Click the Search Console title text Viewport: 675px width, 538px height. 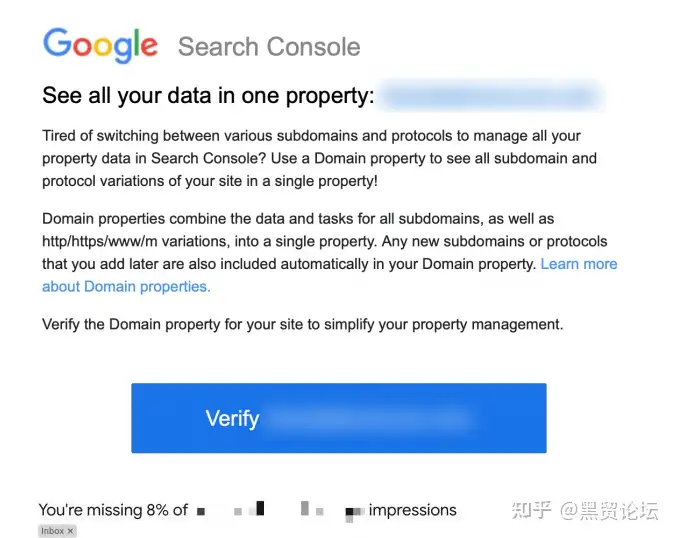(x=269, y=46)
